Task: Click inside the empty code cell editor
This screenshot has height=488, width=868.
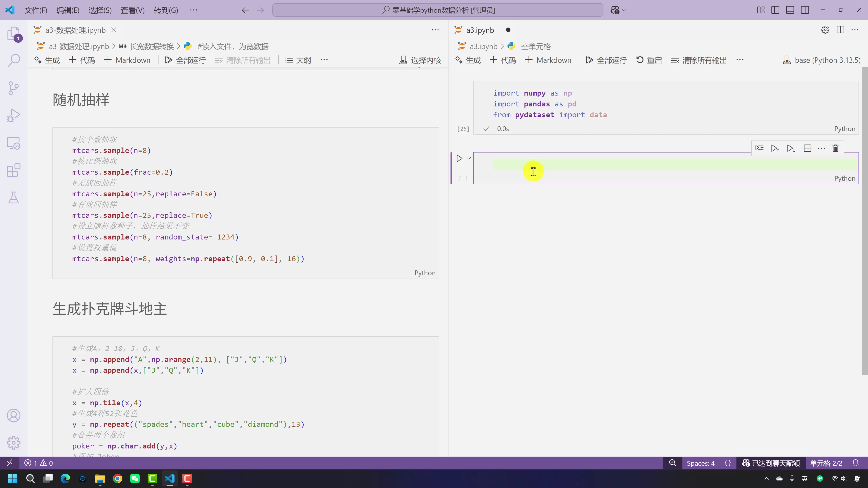Action: (676, 164)
